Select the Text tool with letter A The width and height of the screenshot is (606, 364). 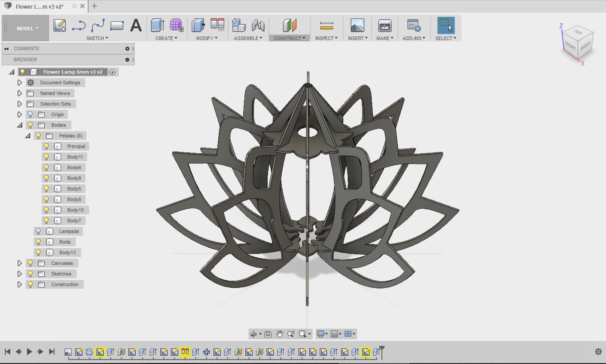point(136,25)
